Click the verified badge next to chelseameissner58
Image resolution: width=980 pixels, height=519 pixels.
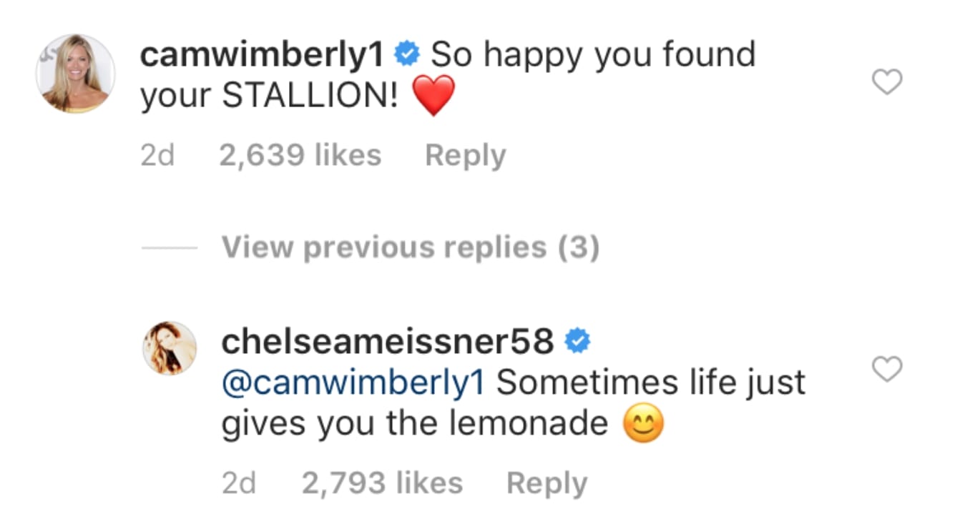[579, 342]
